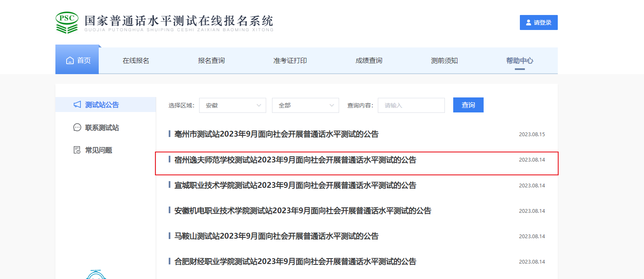The height and width of the screenshot is (279, 644).
Task: Click the 请登录 login button
Action: (539, 22)
